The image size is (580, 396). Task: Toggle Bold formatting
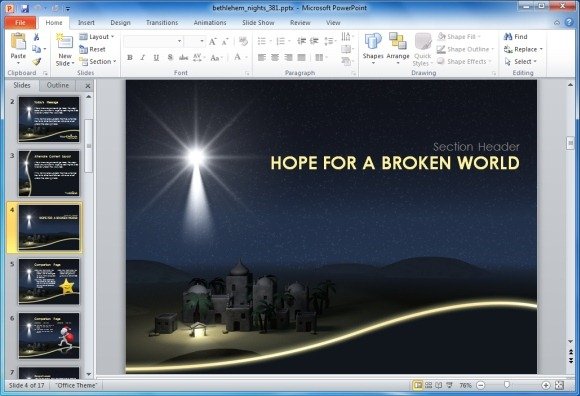tap(130, 58)
